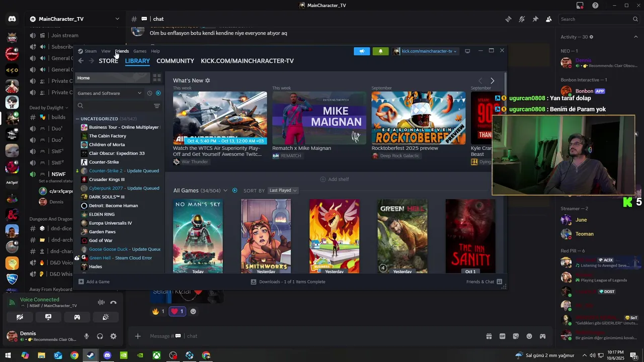This screenshot has width=644, height=362.
Task: Add attachment with the Discord plus button
Action: tap(138, 336)
